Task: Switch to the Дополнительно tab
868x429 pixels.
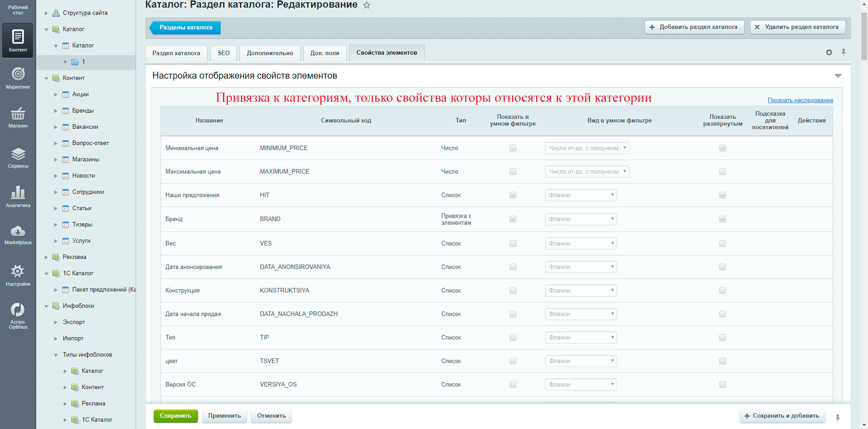Action: 270,53
